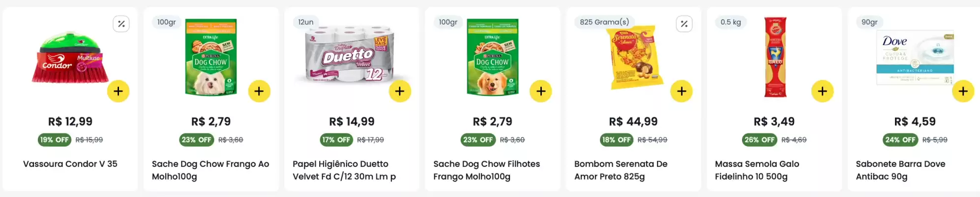This screenshot has width=980, height=197.
Task: Add Sache Dog Chow Filhotes to cart
Action: pyautogui.click(x=541, y=91)
